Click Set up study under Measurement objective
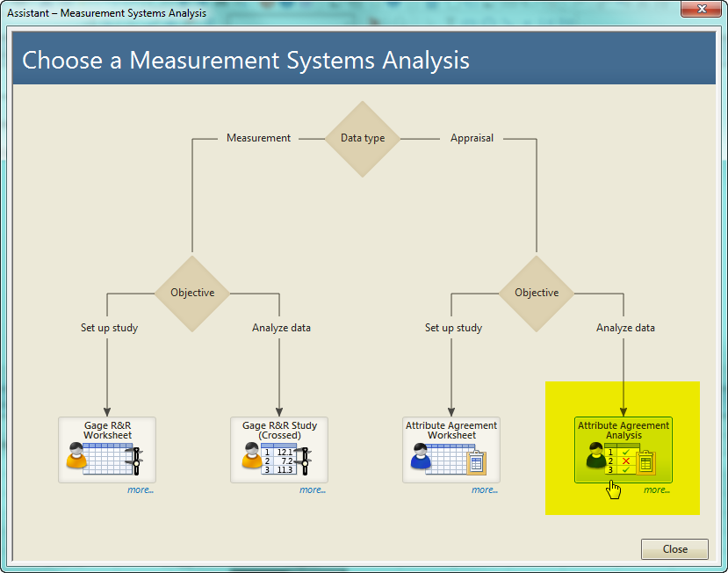Viewport: 728px width, 573px height. (109, 328)
